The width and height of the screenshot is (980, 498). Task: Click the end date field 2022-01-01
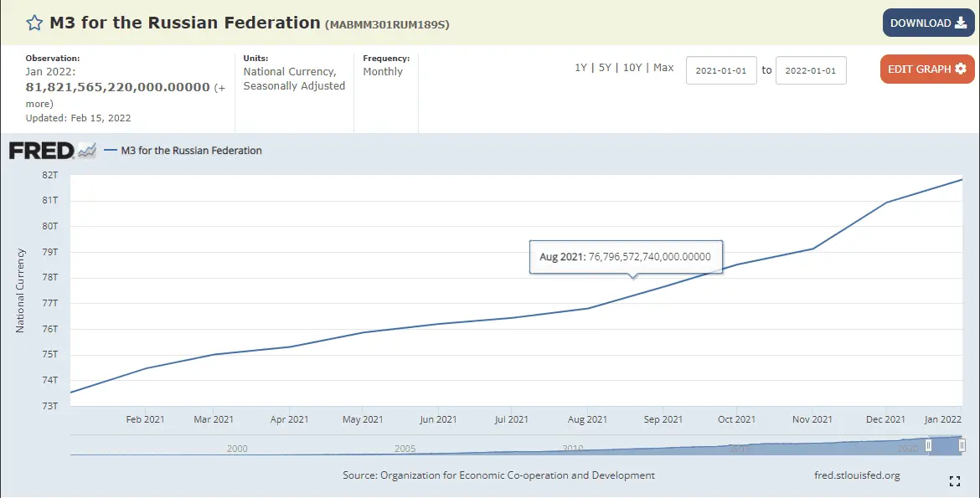tap(811, 71)
